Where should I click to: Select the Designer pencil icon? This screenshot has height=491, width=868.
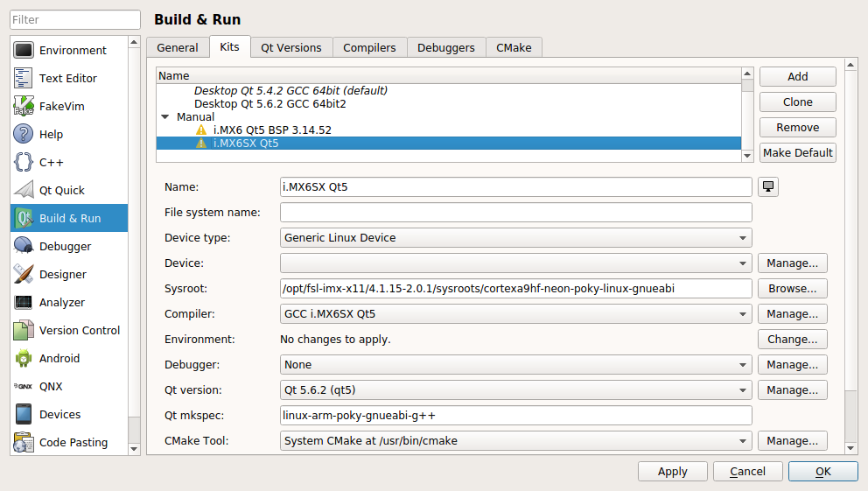click(x=24, y=274)
